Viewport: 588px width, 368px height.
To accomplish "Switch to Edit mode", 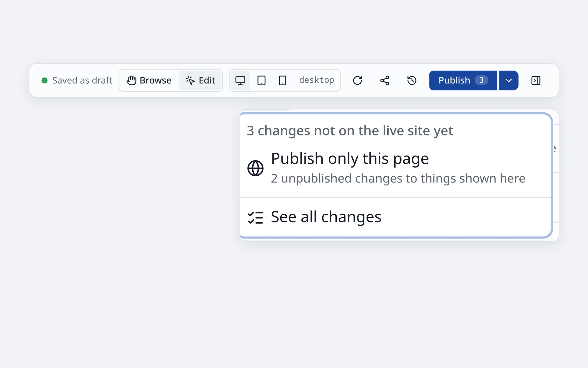I will [200, 80].
